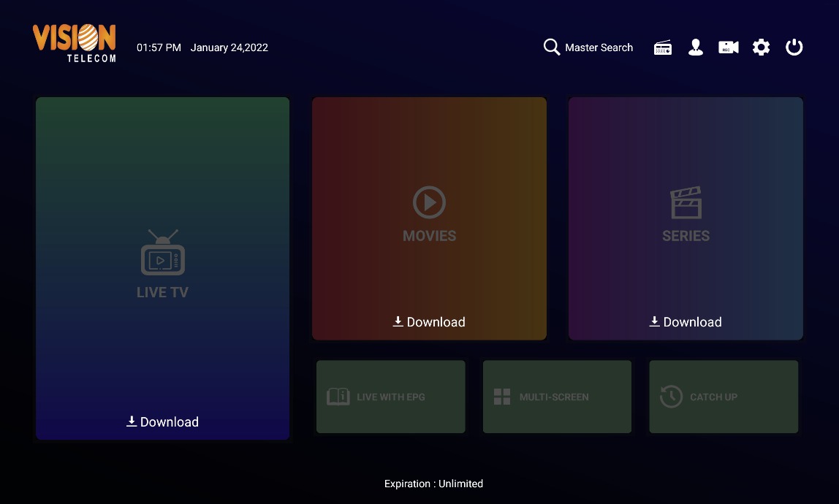Click the Live TV television icon
The height and width of the screenshot is (504, 839).
pos(163,253)
